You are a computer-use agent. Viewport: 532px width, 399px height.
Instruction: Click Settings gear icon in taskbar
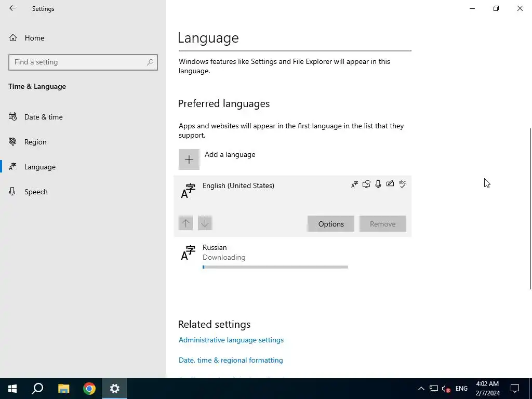tap(115, 389)
